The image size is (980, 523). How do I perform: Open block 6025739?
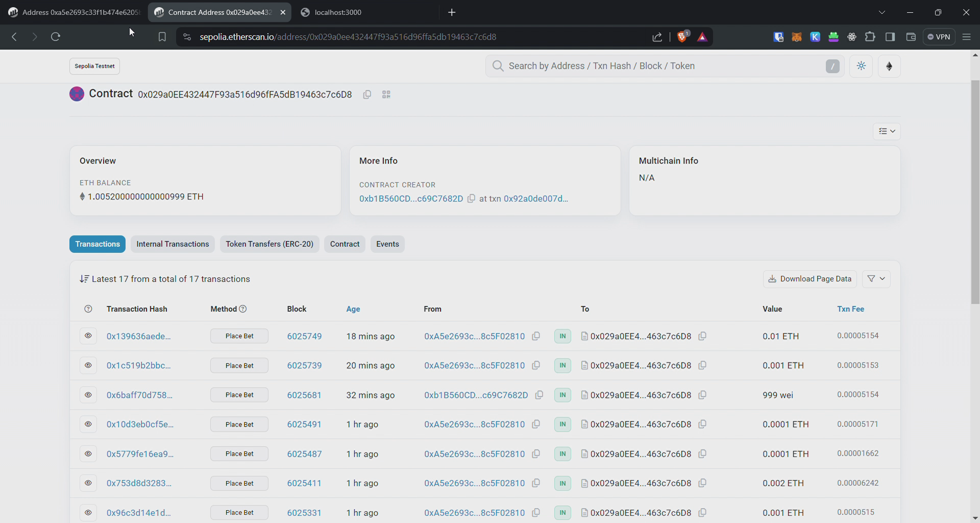(x=304, y=365)
